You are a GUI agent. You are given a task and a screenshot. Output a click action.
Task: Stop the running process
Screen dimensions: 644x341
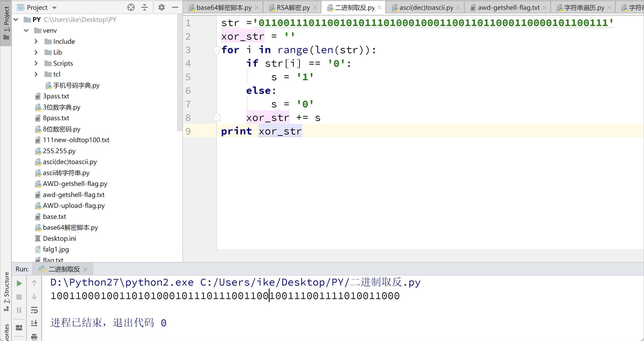(19, 297)
